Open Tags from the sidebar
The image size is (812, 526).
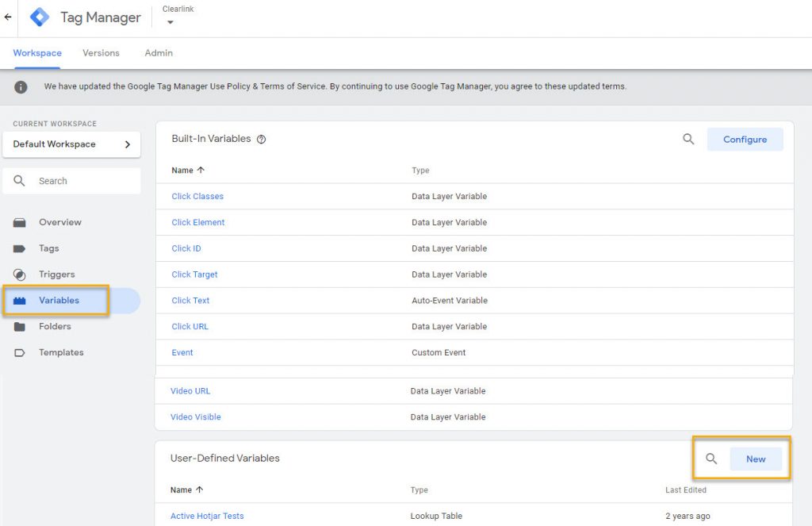[x=48, y=248]
